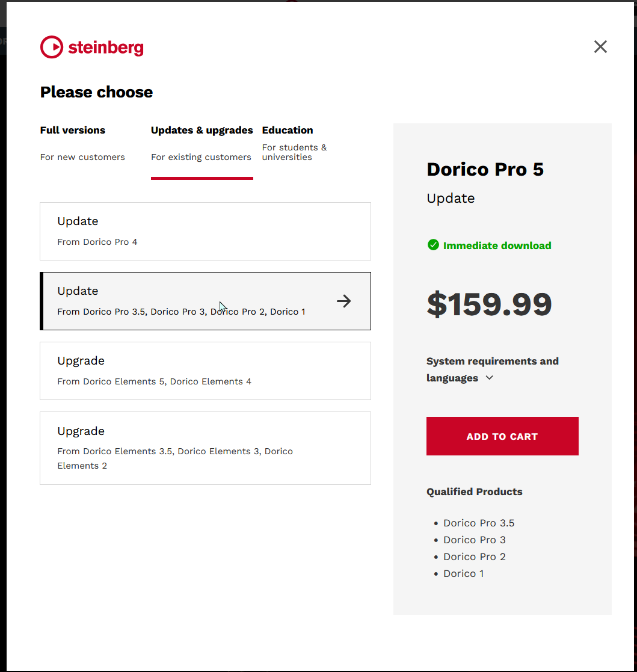Close the Please choose dialog
637x672 pixels.
[x=600, y=47]
